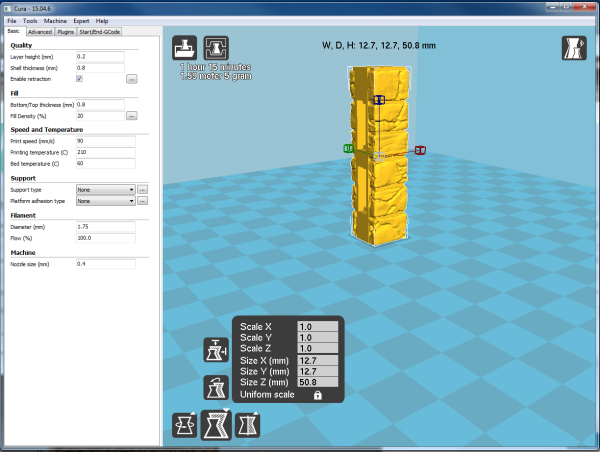This screenshot has width=600, height=452.
Task: Click the red X-axis scale handle
Action: coord(420,150)
